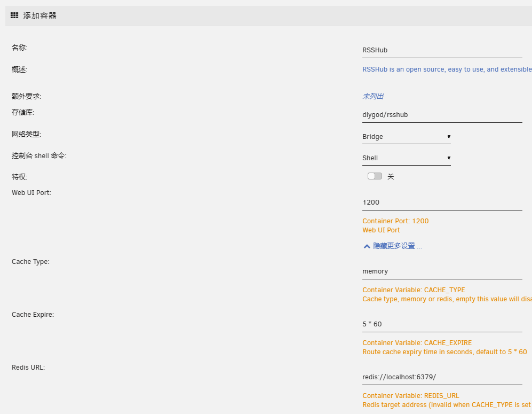Click the Container Variable: REDIS_URL hint
The width and height of the screenshot is (532, 414).
410,396
